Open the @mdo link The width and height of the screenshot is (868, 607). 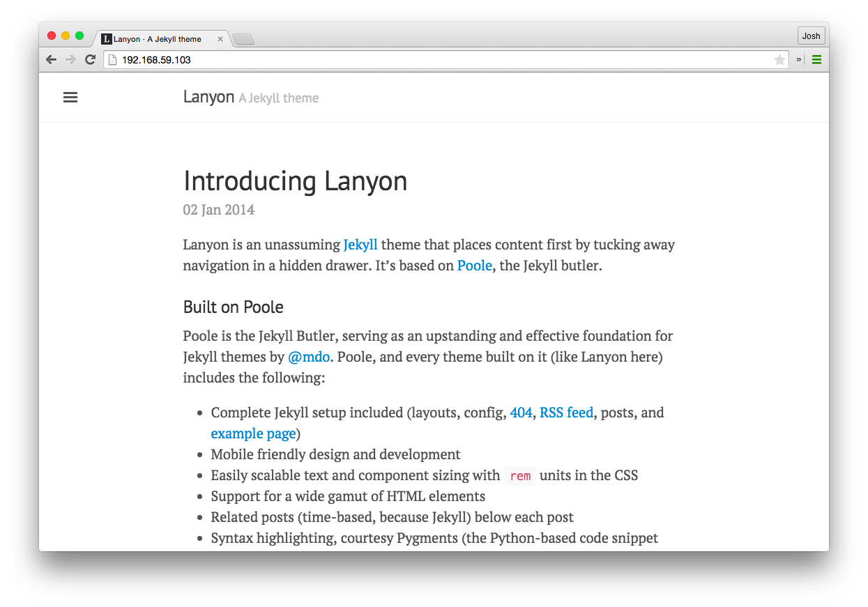pyautogui.click(x=309, y=357)
